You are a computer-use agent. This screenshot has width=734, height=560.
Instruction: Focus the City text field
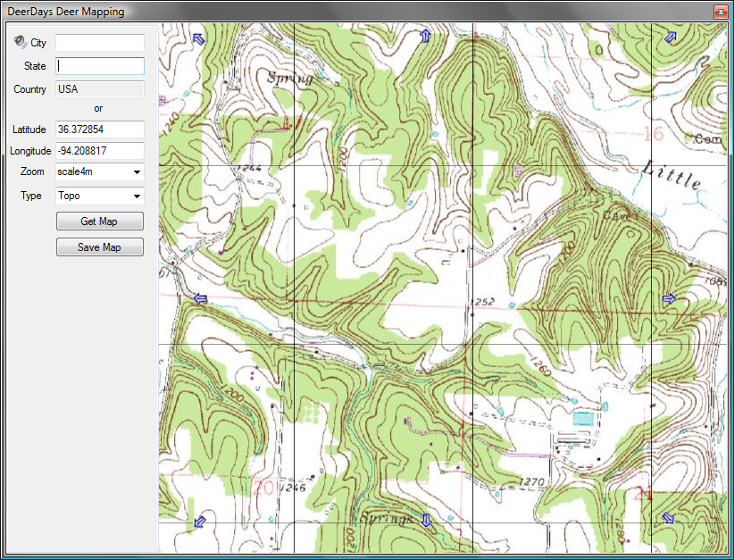pyautogui.click(x=99, y=43)
